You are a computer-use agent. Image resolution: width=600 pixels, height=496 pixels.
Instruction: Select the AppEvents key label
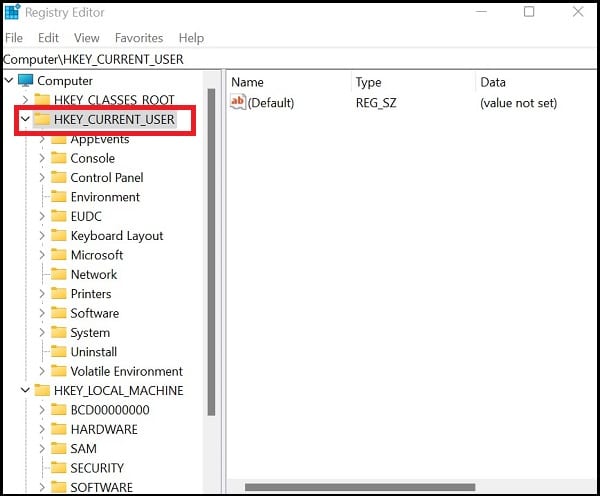[x=100, y=139]
